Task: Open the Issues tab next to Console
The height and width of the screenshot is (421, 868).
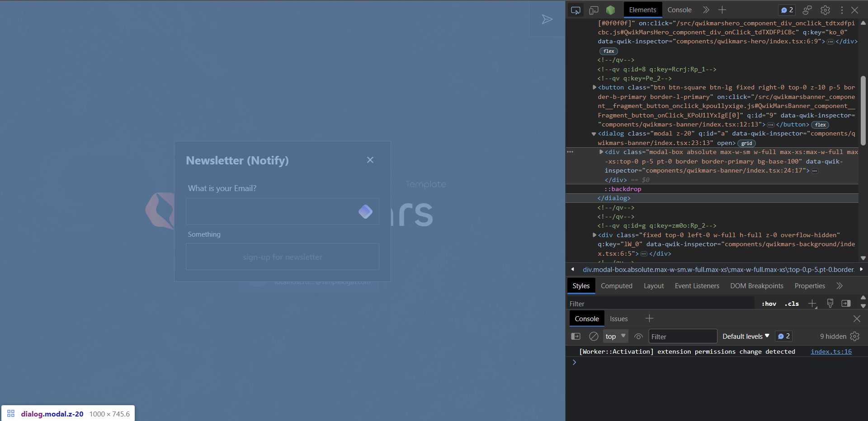Action: (618, 318)
